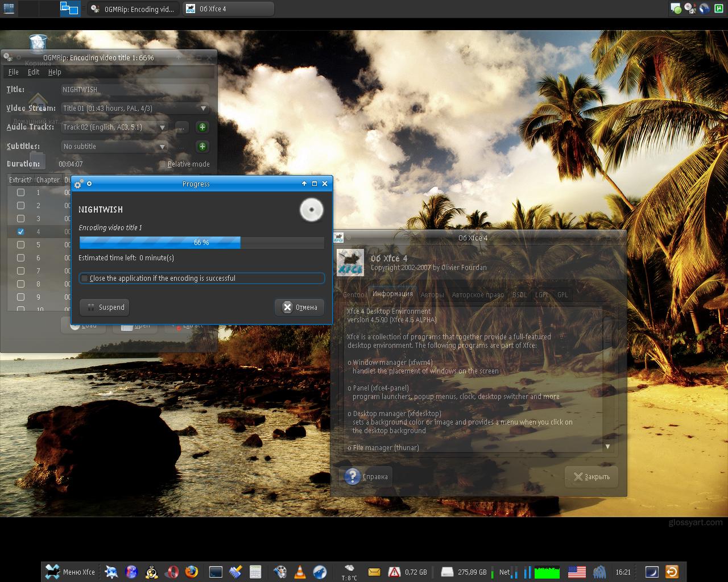728x582 pixels.
Task: Switch to the Авторы tab
Action: tap(432, 295)
